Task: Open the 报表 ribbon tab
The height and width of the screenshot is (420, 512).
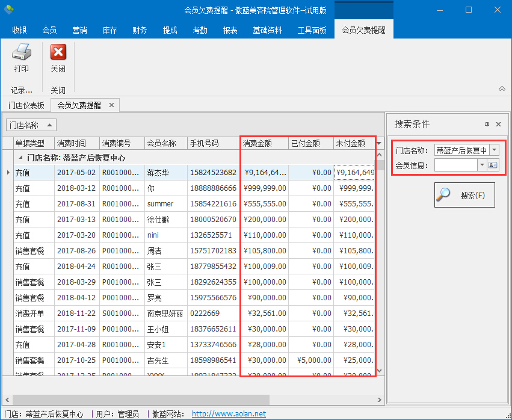Action: pyautogui.click(x=230, y=30)
